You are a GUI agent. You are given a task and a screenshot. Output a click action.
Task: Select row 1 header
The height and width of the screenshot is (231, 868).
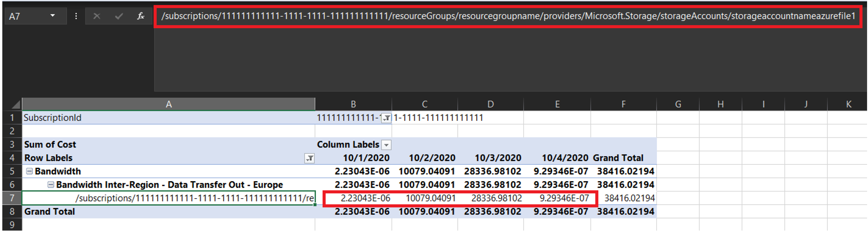pos(12,118)
